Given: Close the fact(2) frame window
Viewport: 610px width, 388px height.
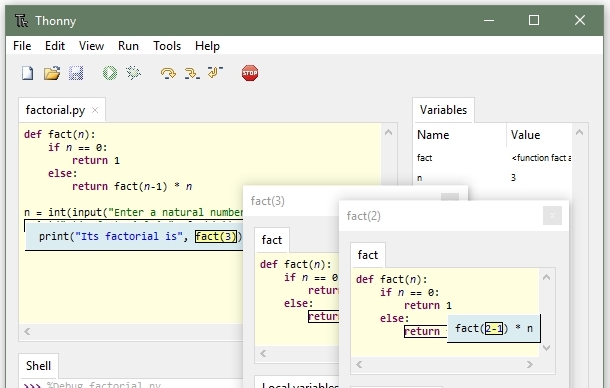Looking at the screenshot, I should click(x=552, y=216).
